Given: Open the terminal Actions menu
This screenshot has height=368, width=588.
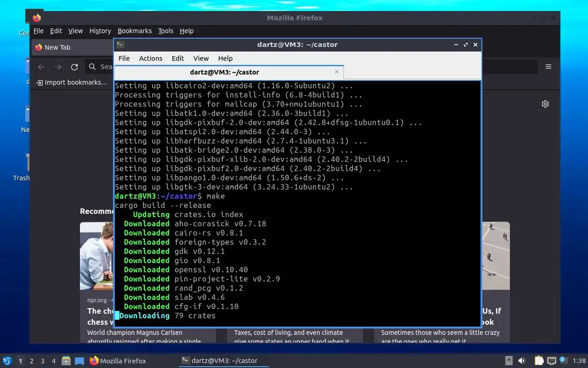Looking at the screenshot, I should [151, 58].
